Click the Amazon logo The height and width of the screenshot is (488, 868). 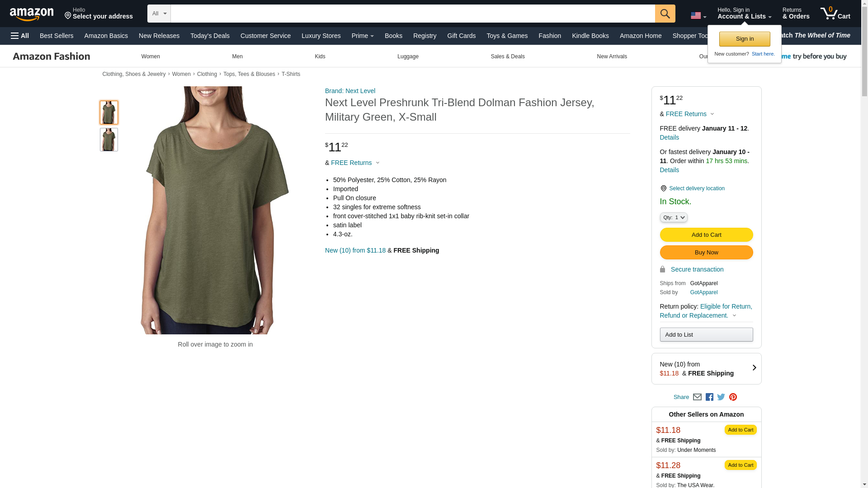click(x=32, y=14)
